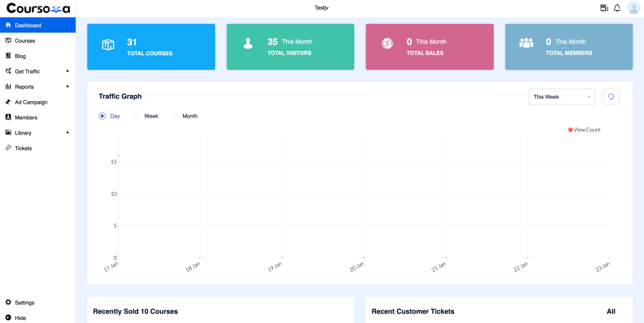Toggle the View Count legend marker
This screenshot has width=644, height=323.
[570, 130]
